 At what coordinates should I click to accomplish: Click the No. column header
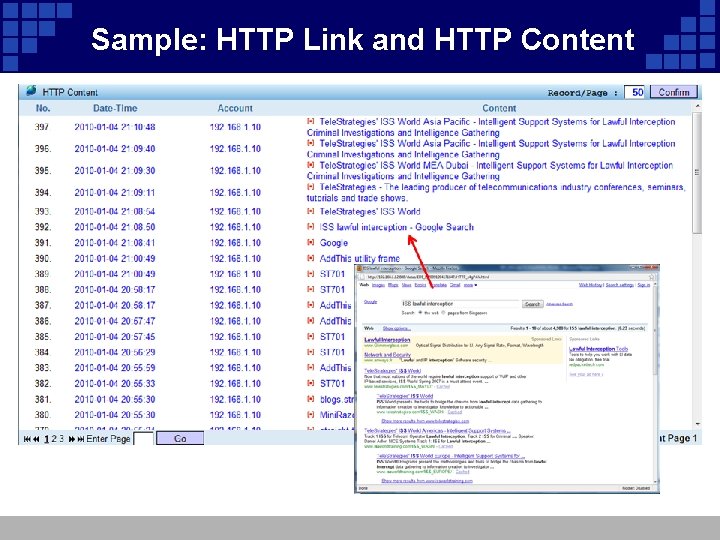click(x=43, y=108)
